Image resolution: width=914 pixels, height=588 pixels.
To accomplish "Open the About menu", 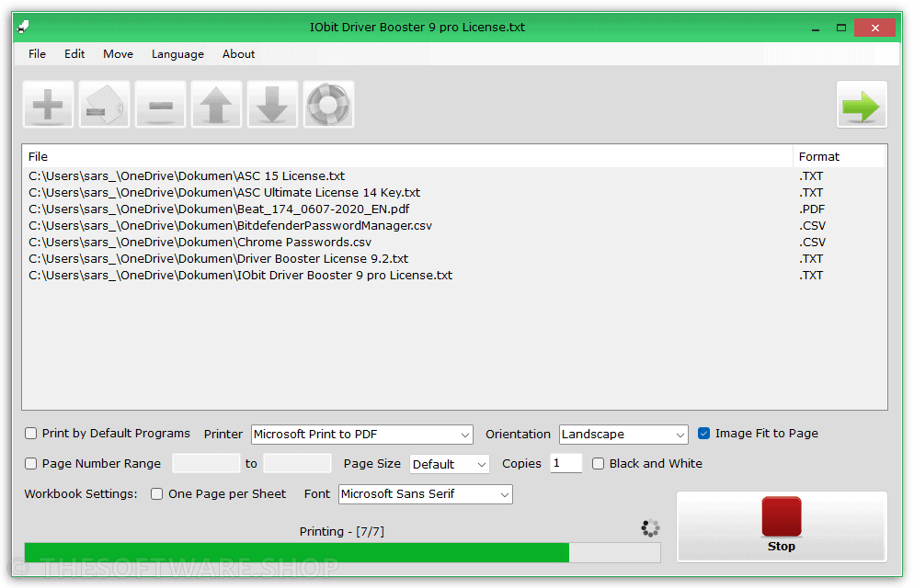I will 238,54.
